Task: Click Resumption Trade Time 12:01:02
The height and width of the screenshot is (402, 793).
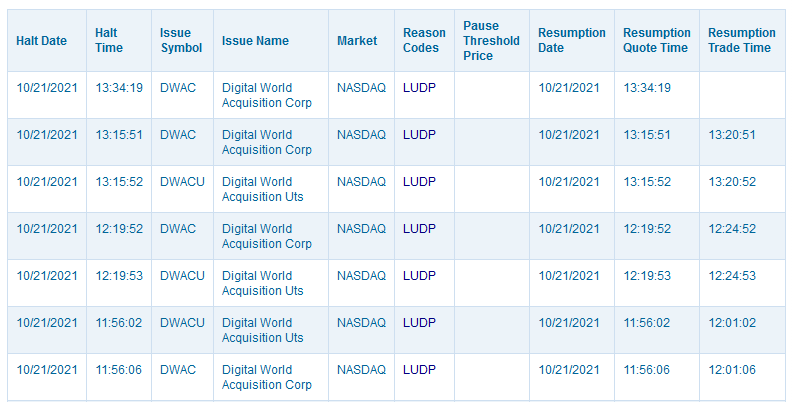Action: pos(732,323)
